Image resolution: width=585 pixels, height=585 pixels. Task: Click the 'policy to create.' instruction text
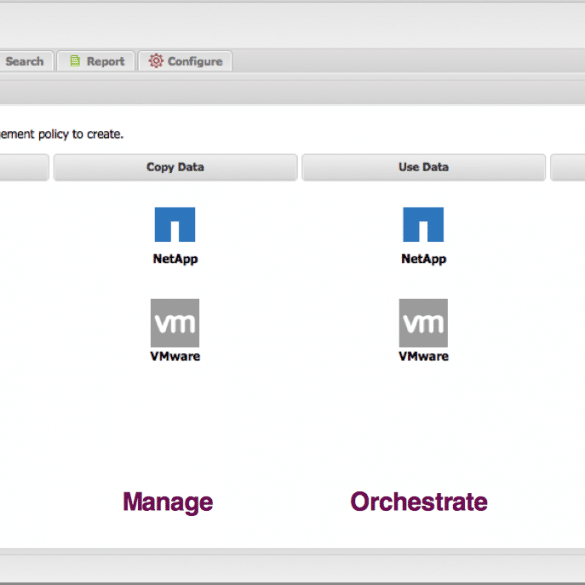[x=81, y=134]
